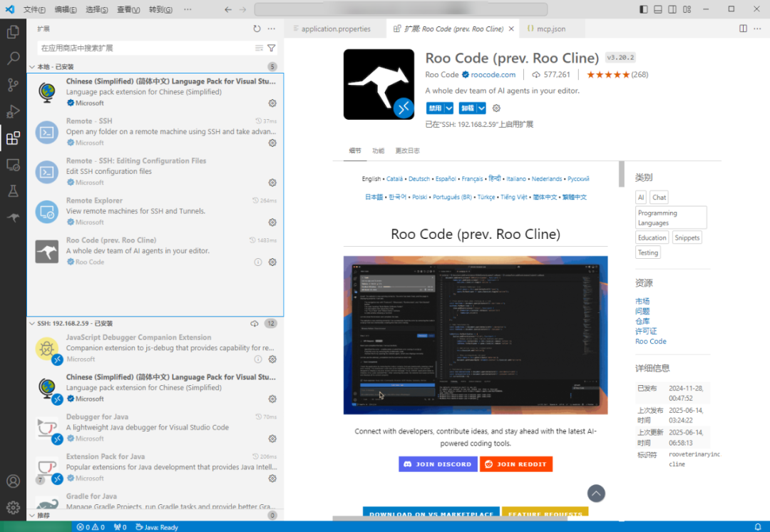Viewport: 770px width, 532px height.
Task: Open Run and Debug view
Action: point(14,111)
